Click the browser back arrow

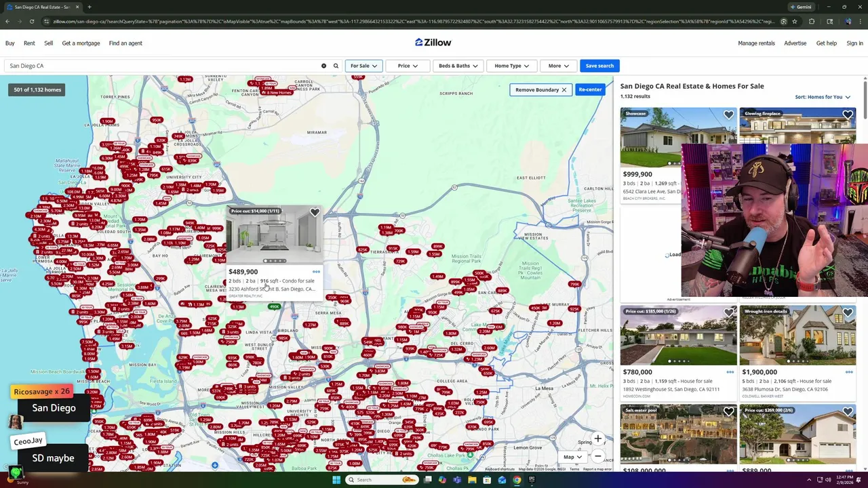point(7,22)
